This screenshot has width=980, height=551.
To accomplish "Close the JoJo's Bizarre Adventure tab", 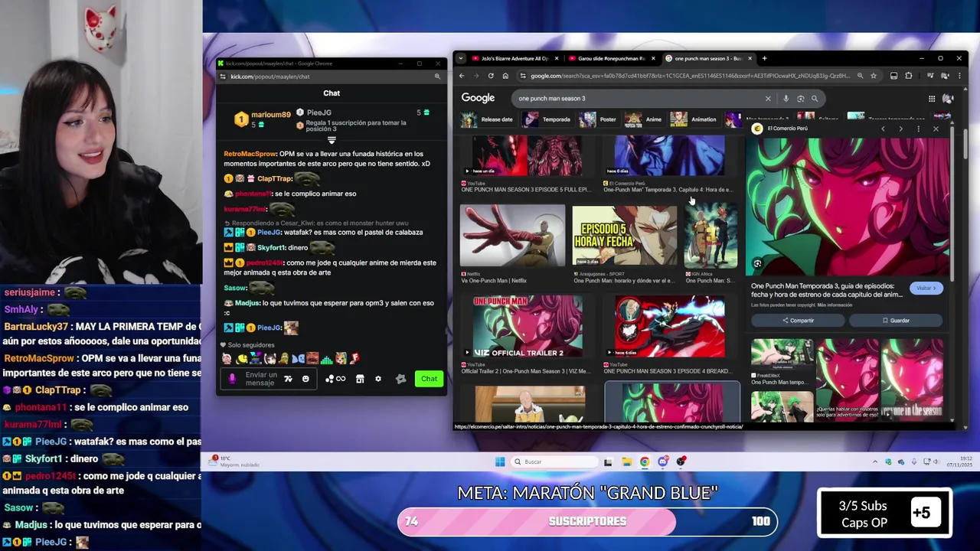I will (x=556, y=58).
